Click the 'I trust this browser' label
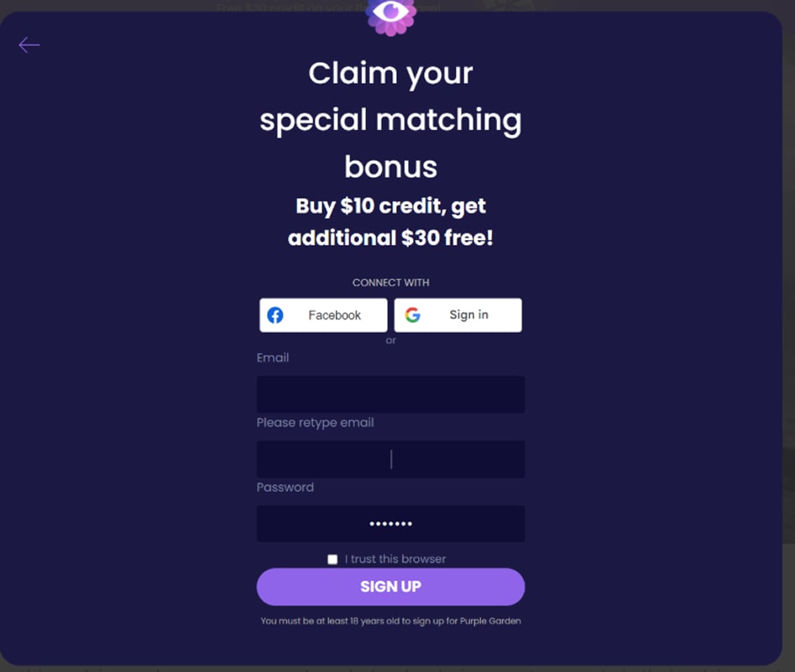Image resolution: width=795 pixels, height=672 pixels. coord(395,559)
